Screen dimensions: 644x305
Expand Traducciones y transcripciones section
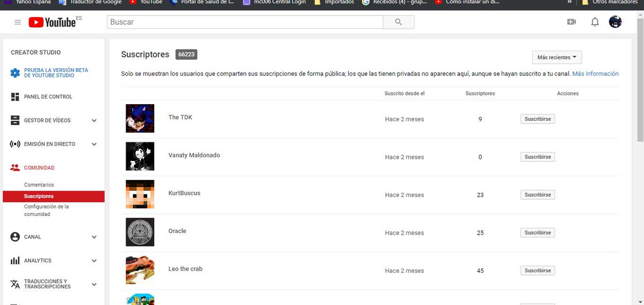click(x=94, y=284)
